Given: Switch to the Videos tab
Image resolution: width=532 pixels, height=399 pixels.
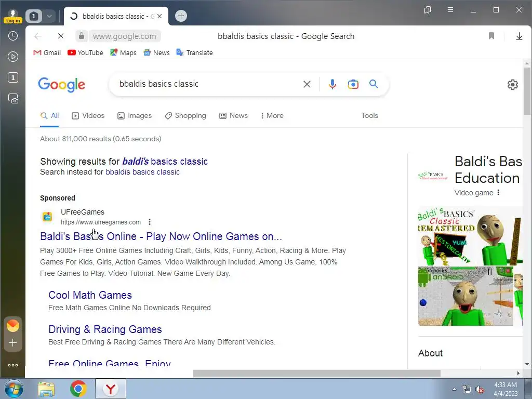Looking at the screenshot, I should [x=88, y=116].
